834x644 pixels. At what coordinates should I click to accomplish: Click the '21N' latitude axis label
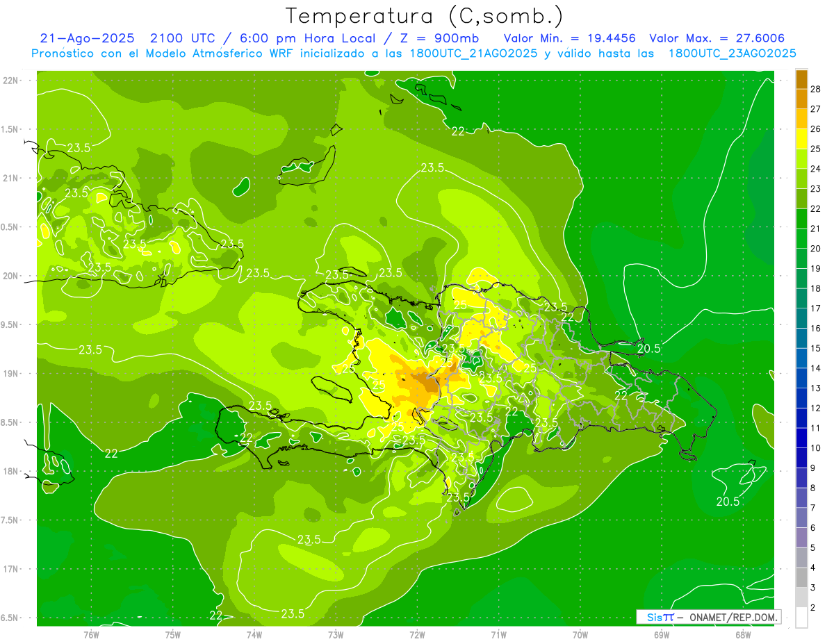coord(10,178)
